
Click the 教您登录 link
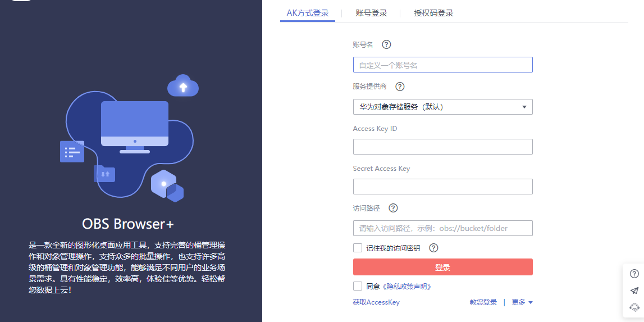[483, 302]
